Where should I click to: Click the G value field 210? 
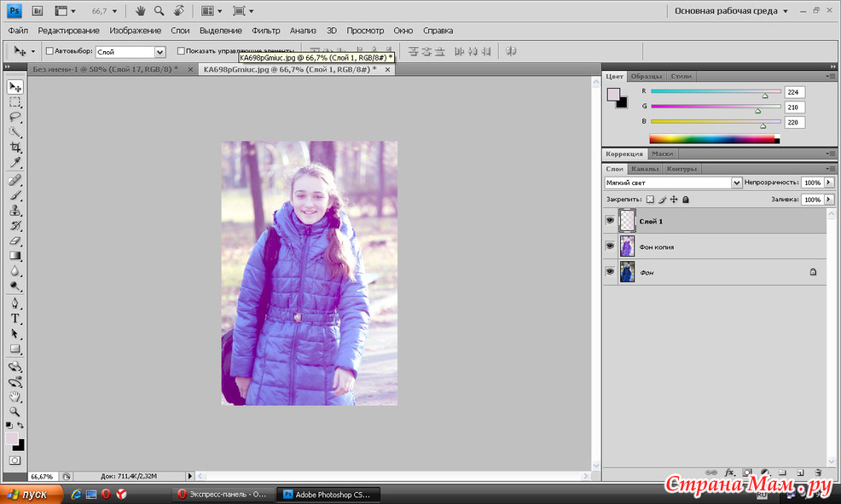coord(794,107)
